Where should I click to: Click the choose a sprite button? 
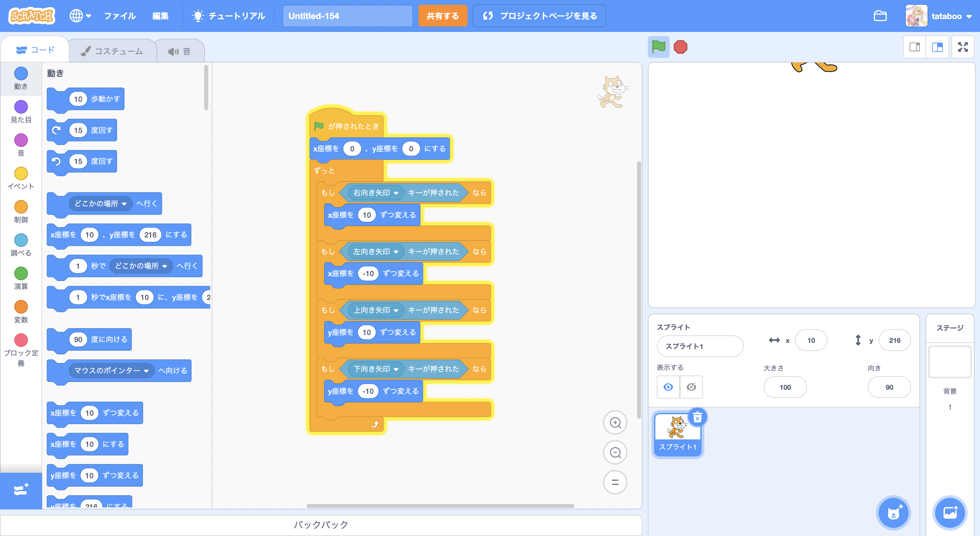893,513
